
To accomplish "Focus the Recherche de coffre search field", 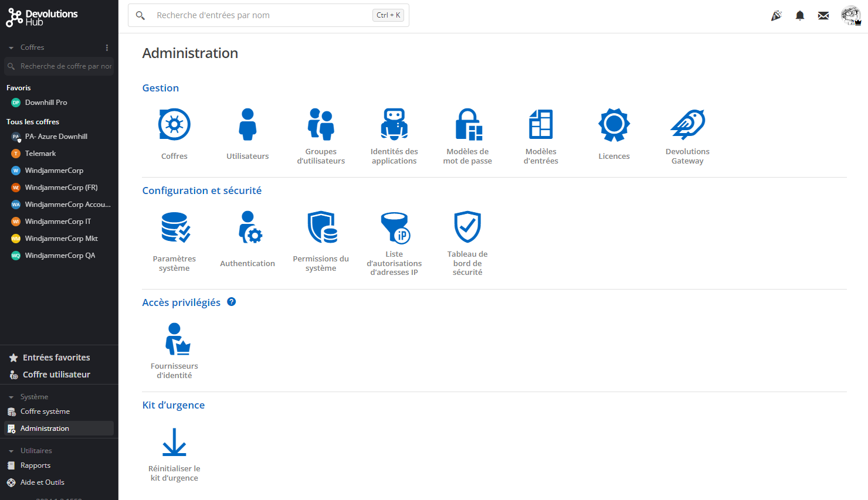I will (59, 66).
